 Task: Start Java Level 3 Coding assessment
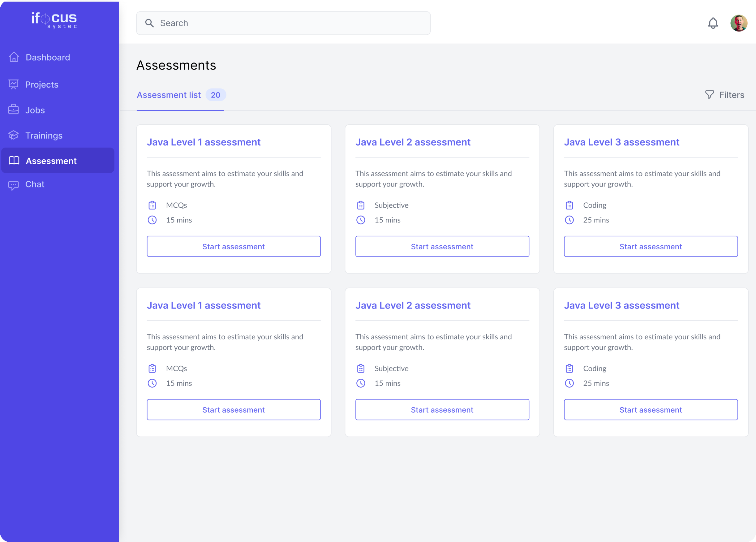tap(651, 246)
